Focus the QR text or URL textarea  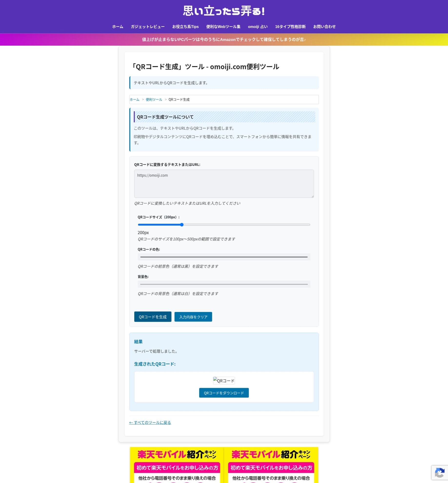click(224, 184)
